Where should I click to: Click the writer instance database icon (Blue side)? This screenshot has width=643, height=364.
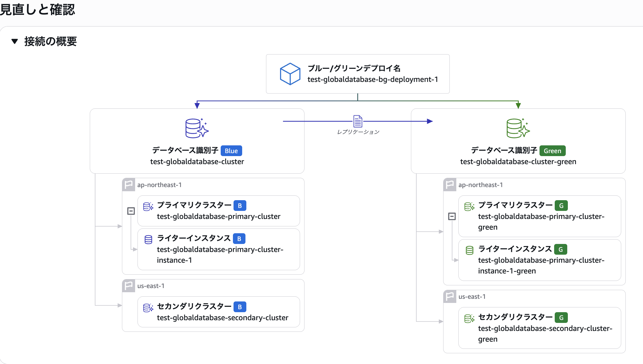point(148,239)
